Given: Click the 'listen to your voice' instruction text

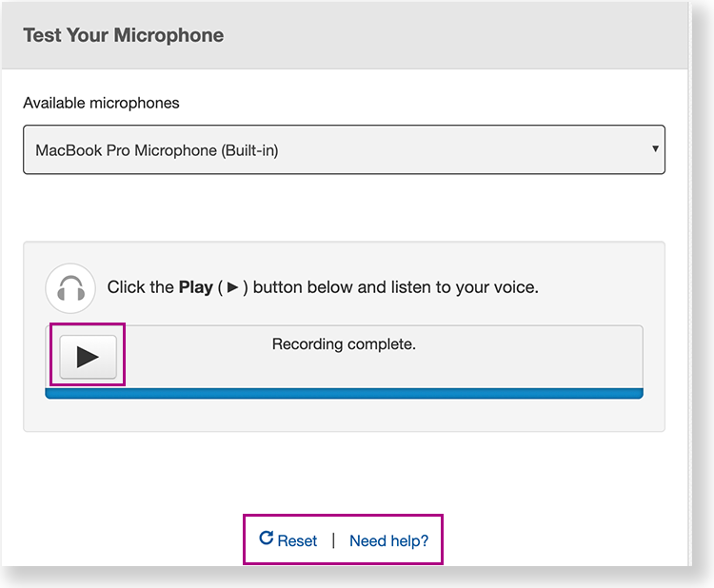Looking at the screenshot, I should (x=465, y=287).
